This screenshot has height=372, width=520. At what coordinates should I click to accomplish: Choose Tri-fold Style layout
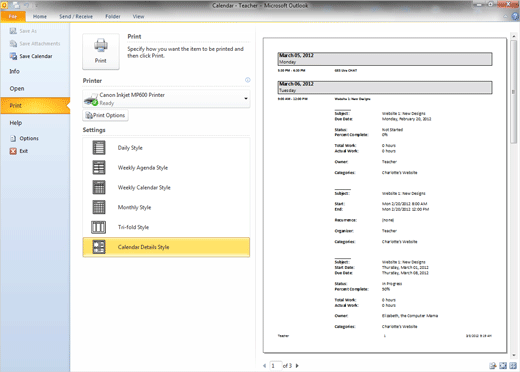pyautogui.click(x=166, y=227)
